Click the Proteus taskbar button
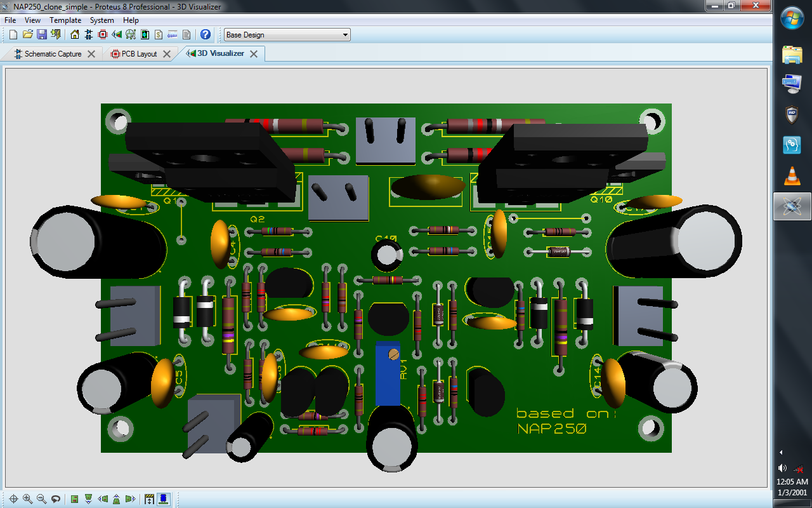This screenshot has width=812, height=508. (x=792, y=206)
